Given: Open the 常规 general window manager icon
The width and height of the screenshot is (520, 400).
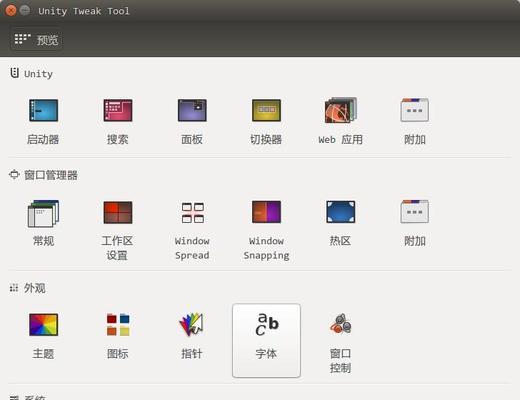Looking at the screenshot, I should point(43,213).
